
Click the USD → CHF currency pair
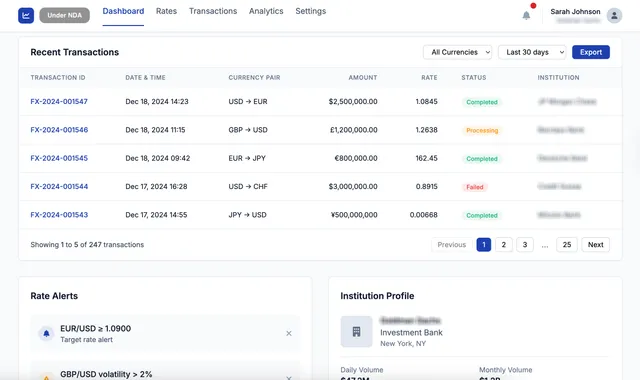coord(248,187)
